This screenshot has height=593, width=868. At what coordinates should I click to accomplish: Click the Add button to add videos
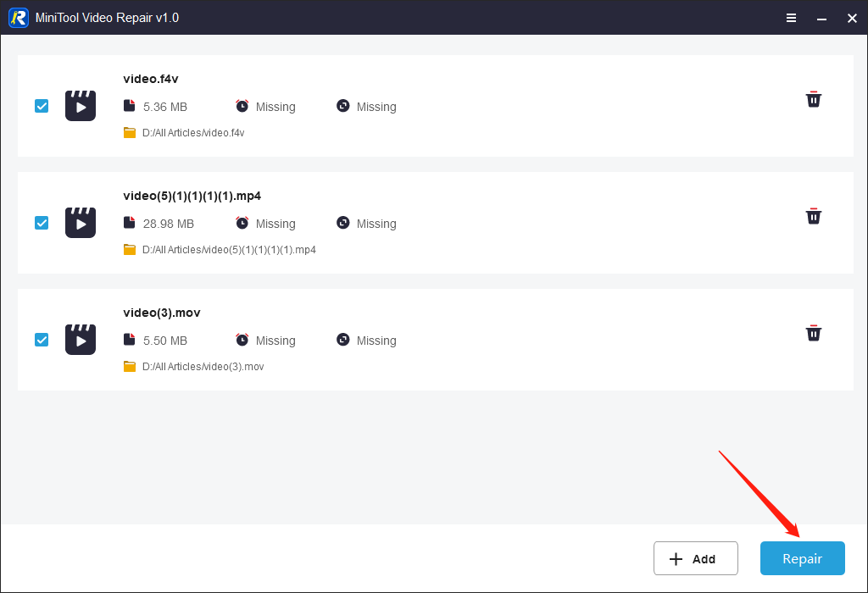[695, 558]
